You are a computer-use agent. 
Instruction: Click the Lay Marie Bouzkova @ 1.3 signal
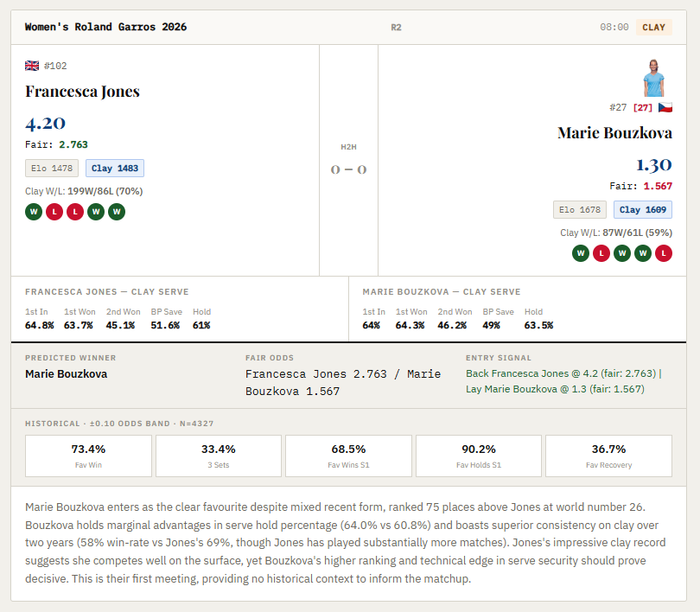pyautogui.click(x=556, y=389)
